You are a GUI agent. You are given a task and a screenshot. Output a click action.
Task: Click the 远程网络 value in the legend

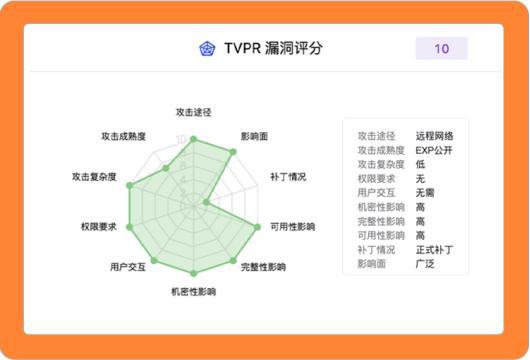point(435,136)
